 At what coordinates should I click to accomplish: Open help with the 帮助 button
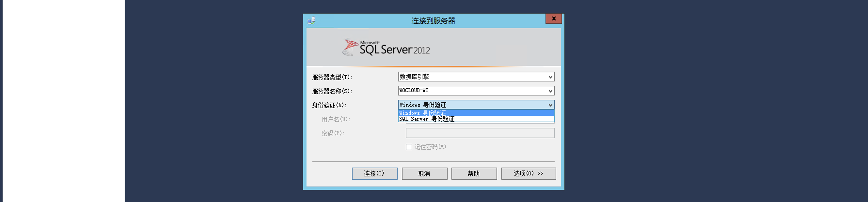(474, 174)
